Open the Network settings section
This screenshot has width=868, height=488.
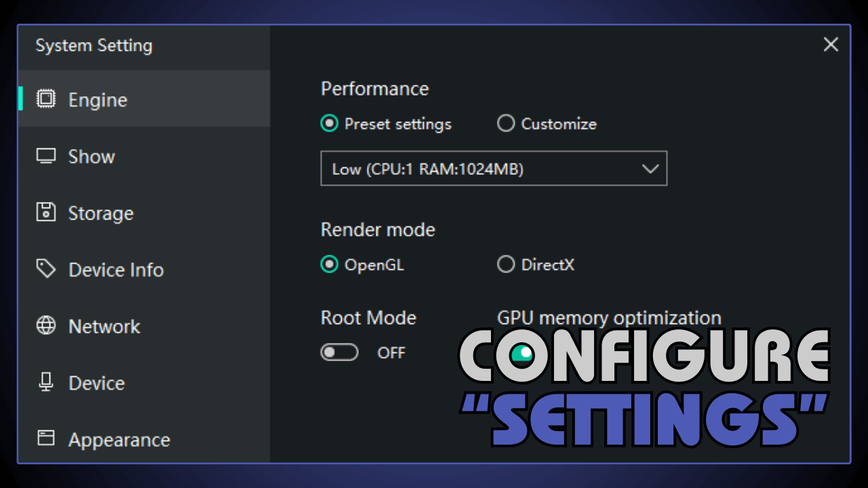pos(104,326)
